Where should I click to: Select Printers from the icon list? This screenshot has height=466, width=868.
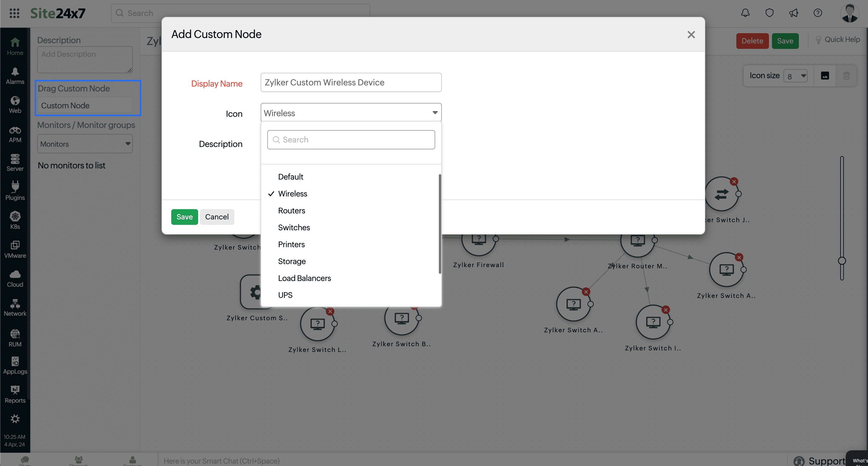[291, 244]
